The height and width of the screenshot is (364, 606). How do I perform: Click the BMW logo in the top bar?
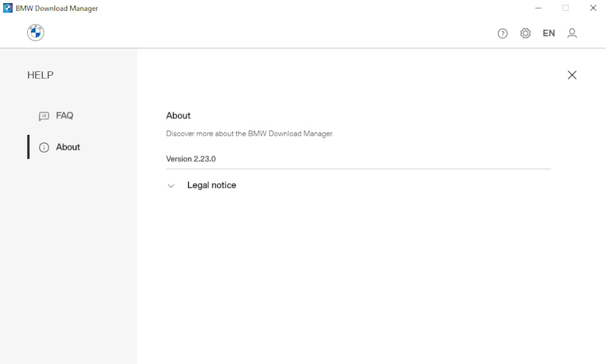pos(35,32)
